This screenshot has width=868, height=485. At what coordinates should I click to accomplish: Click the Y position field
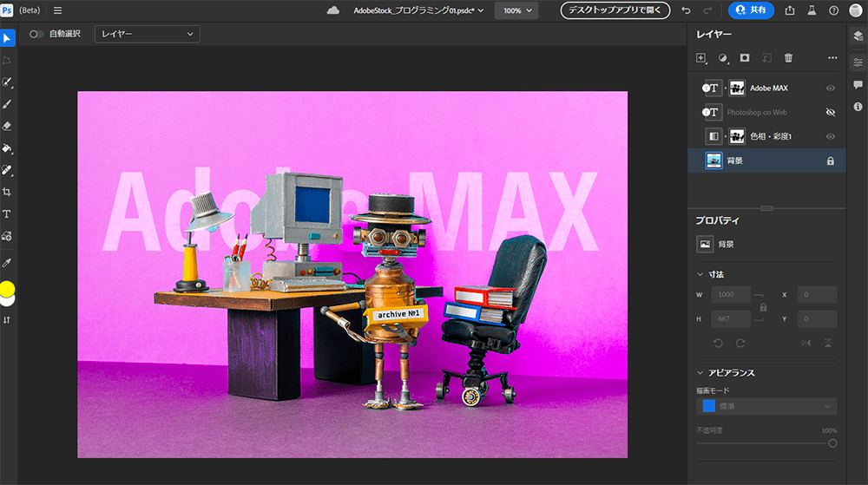(x=817, y=319)
